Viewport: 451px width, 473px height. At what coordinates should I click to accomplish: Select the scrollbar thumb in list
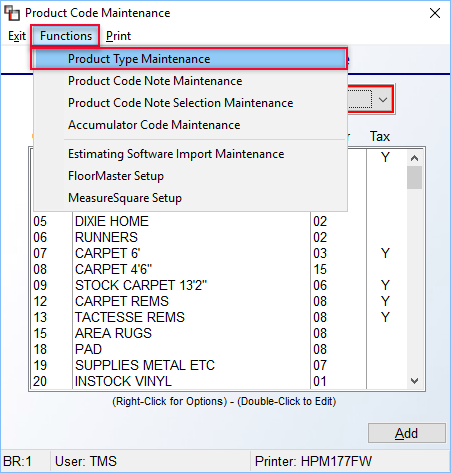[414, 178]
